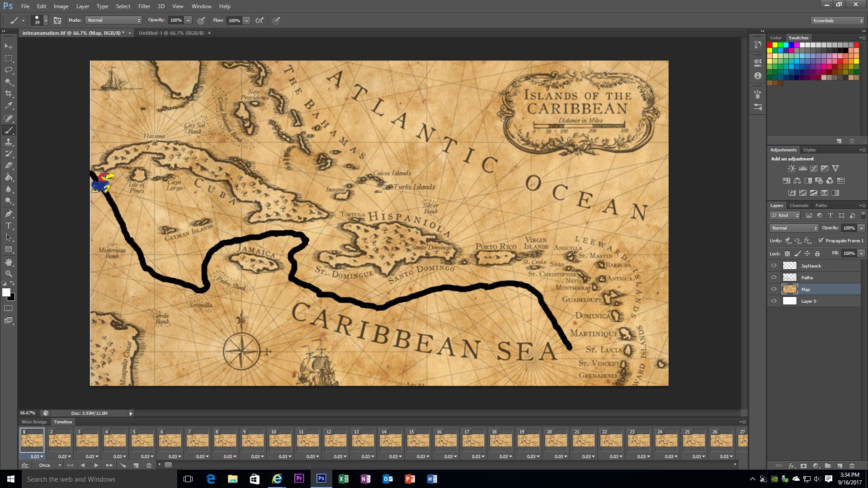
Task: Click Tween animation frames button
Action: (123, 465)
